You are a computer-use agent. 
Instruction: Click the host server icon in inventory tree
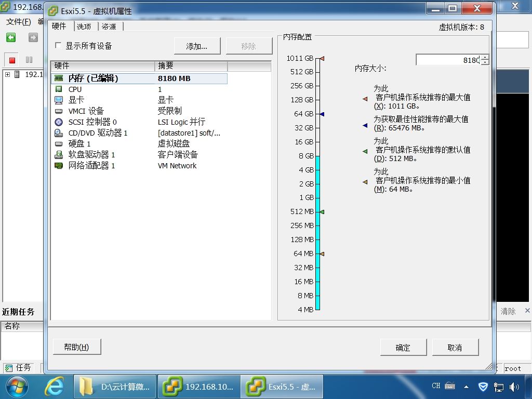17,74
